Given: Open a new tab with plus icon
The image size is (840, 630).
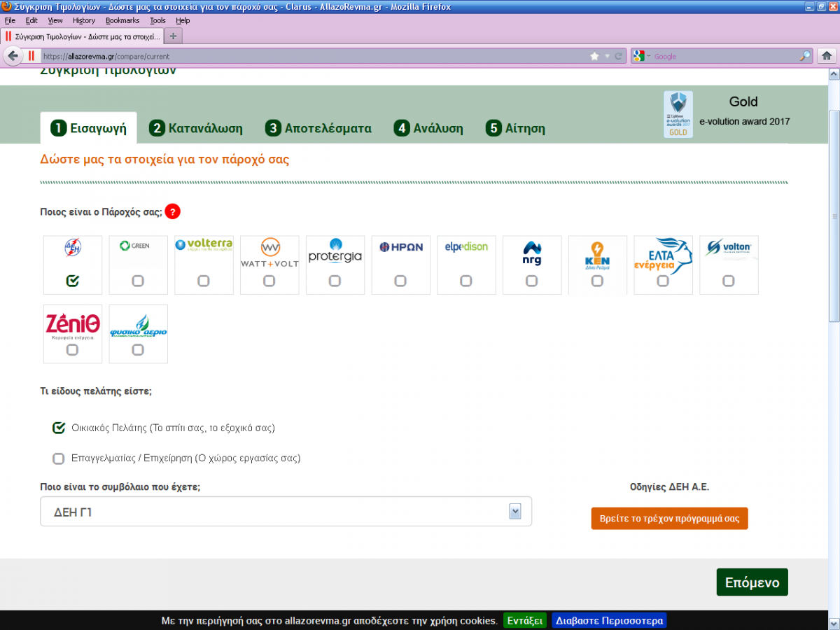Looking at the screenshot, I should (x=173, y=36).
